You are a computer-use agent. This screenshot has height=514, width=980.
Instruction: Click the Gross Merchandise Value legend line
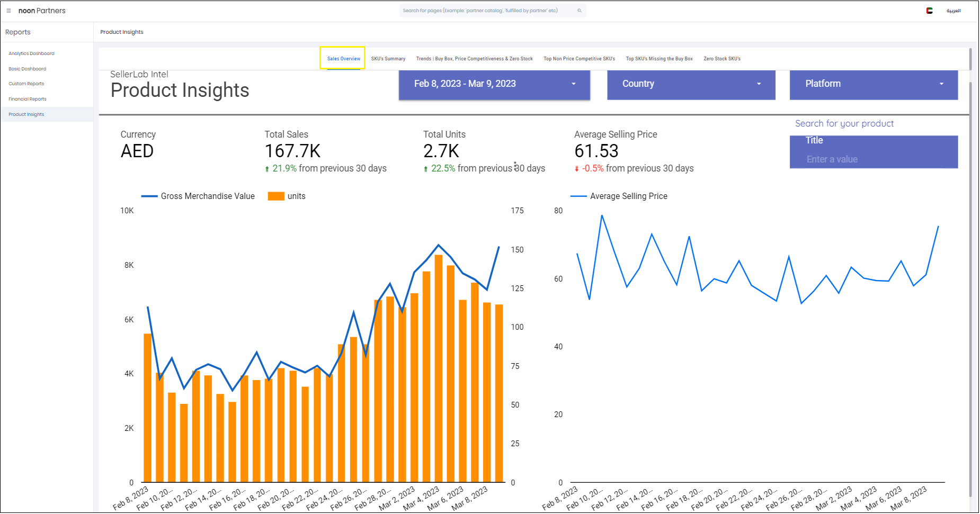[x=149, y=196]
